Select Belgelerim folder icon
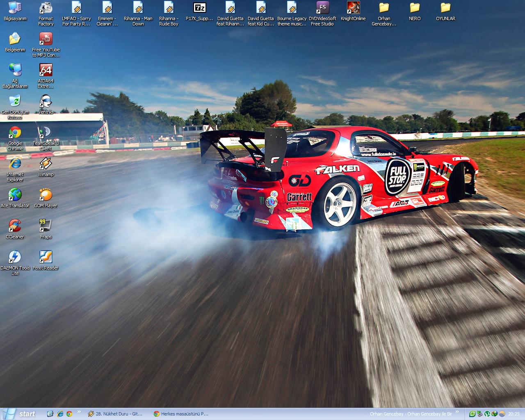 pyautogui.click(x=15, y=43)
